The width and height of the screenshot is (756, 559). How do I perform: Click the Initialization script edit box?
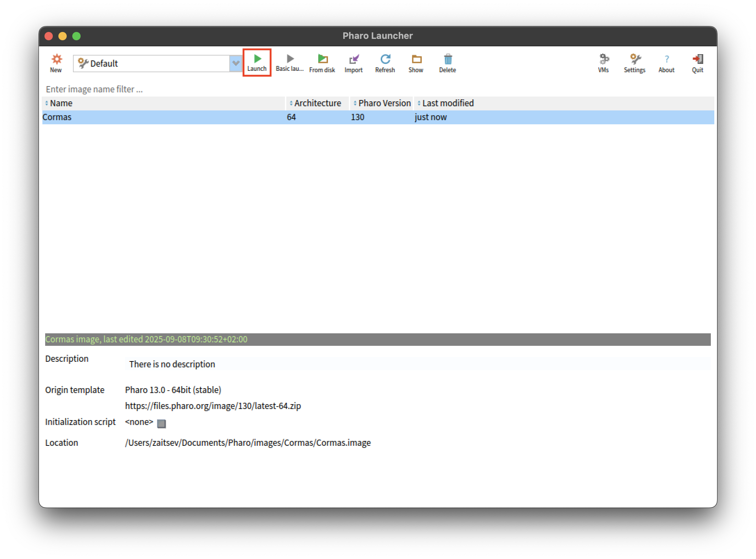click(162, 424)
